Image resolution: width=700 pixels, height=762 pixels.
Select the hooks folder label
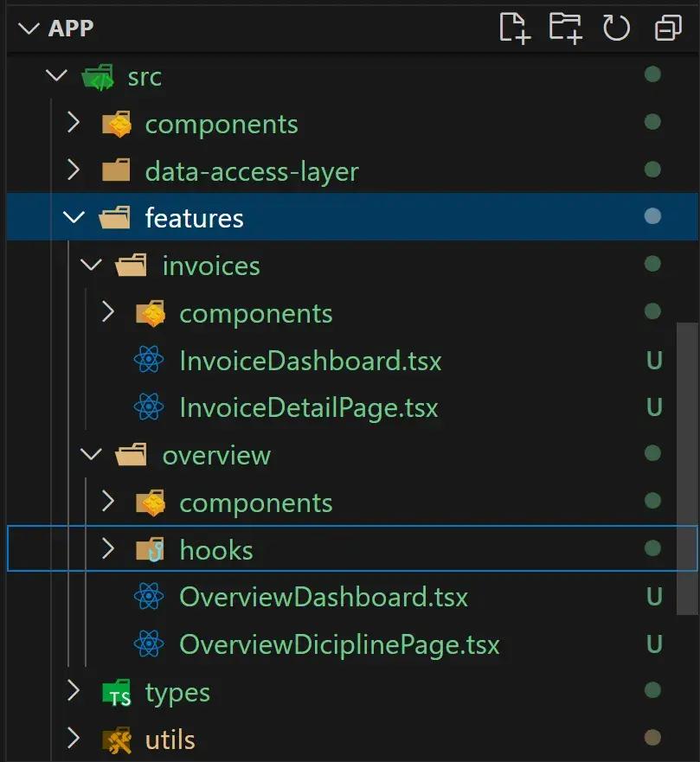tap(216, 549)
